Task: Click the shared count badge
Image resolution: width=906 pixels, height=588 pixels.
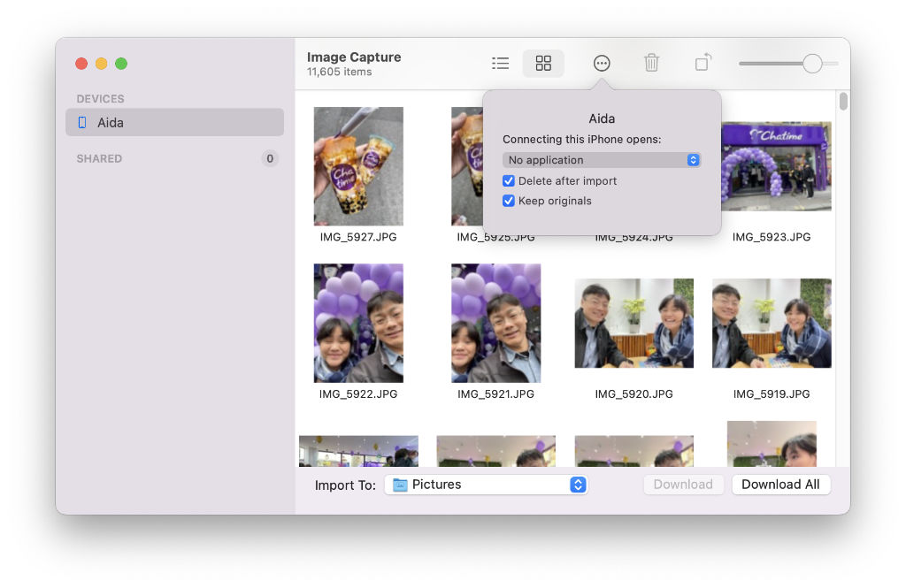Action: [270, 159]
